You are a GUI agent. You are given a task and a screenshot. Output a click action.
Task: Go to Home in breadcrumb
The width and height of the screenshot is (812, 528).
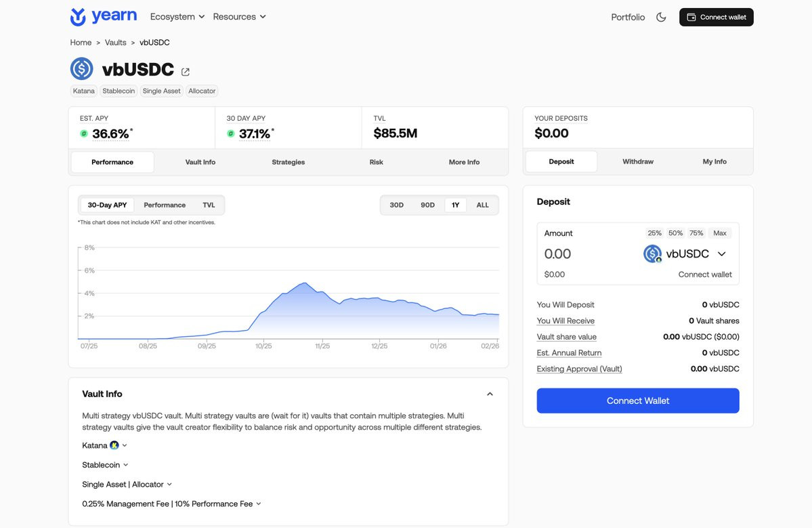[81, 43]
